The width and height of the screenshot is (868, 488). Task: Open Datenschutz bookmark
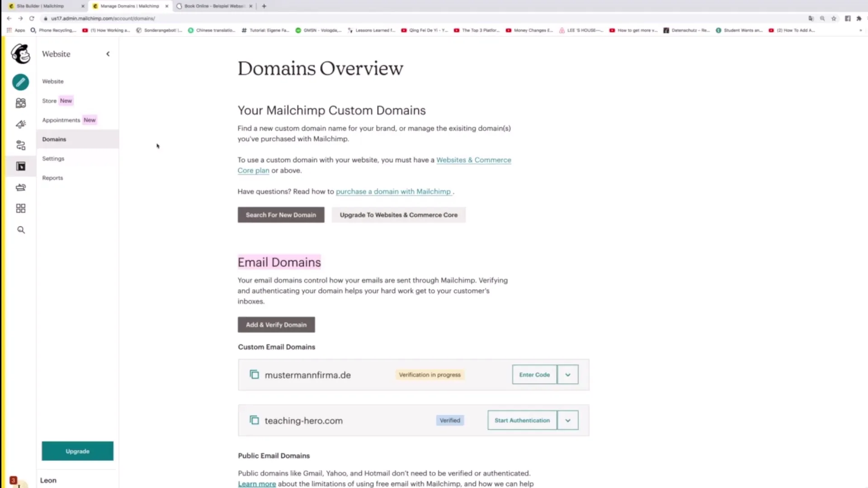687,30
